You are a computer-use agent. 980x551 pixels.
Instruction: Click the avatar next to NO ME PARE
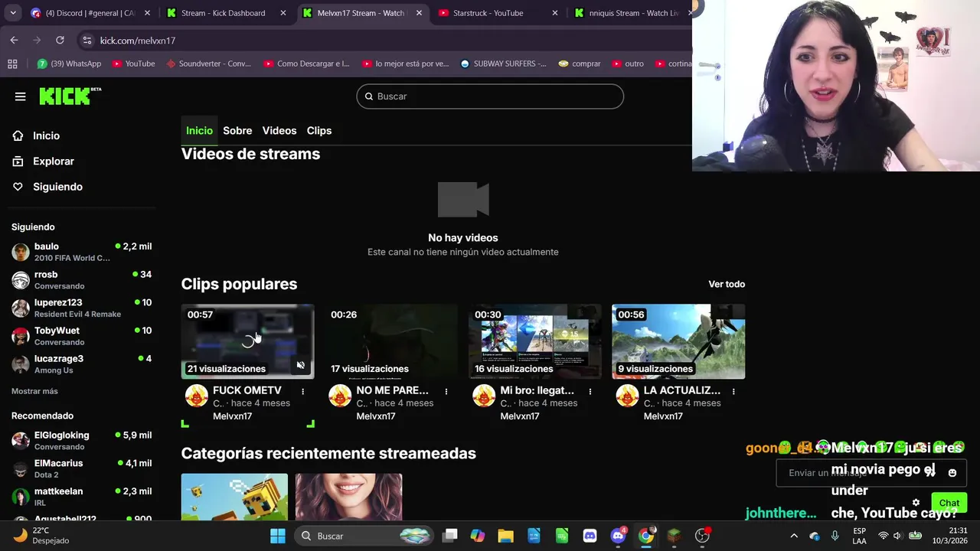pos(340,396)
